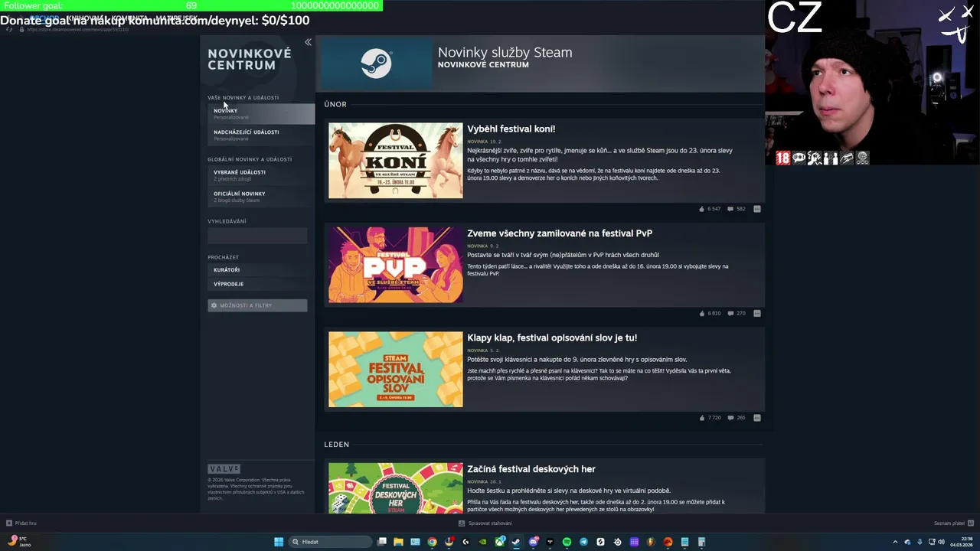Like the horse festival post (6 547 thumbs up)
This screenshot has width=980, height=551.
(x=710, y=209)
